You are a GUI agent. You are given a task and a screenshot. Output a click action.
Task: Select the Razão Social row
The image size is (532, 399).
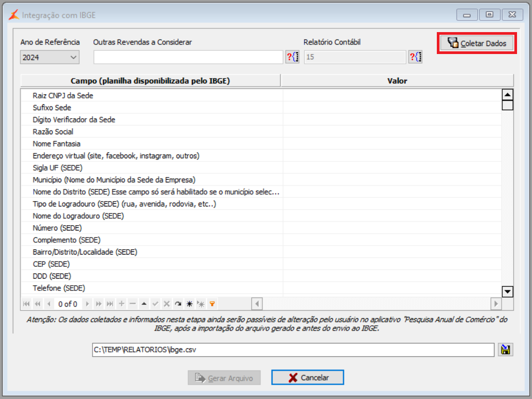pyautogui.click(x=261, y=132)
